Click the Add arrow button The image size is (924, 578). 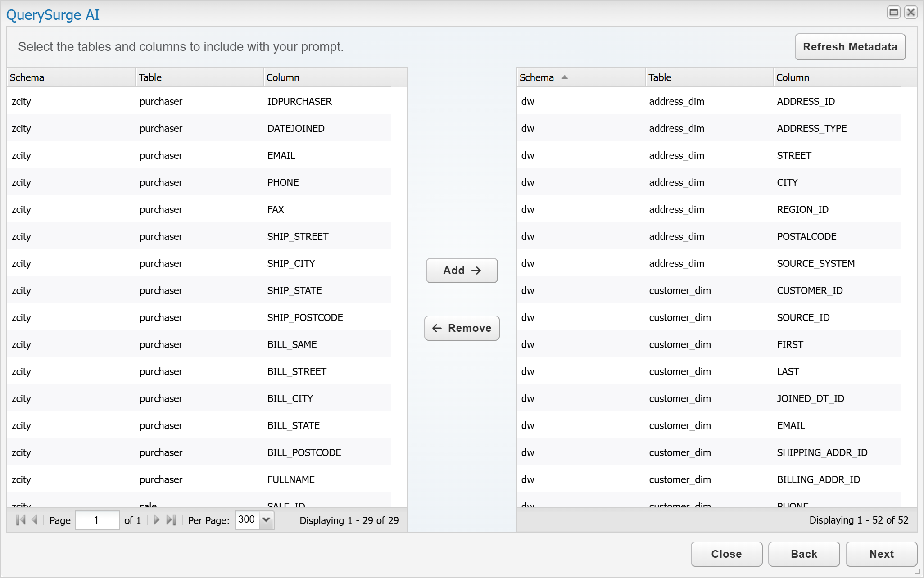462,271
